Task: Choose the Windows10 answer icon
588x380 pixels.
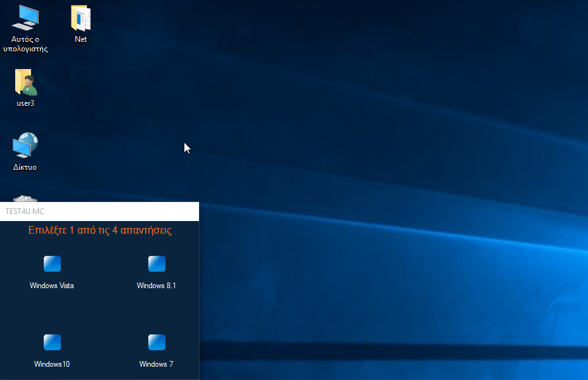Action: click(x=52, y=342)
